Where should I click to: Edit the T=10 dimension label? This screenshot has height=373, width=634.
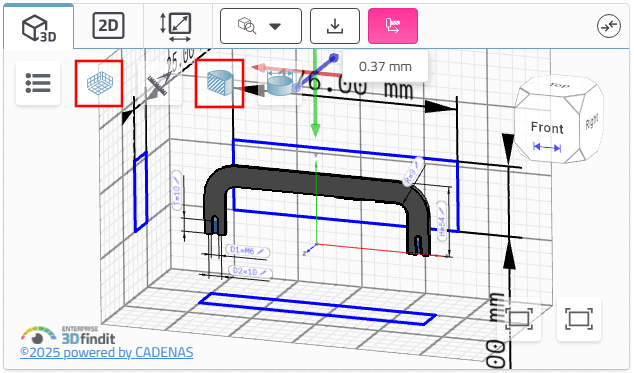click(177, 191)
